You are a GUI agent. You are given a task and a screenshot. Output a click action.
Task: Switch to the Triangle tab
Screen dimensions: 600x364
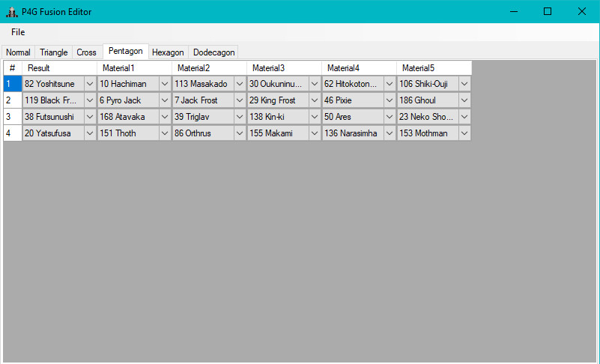(53, 52)
